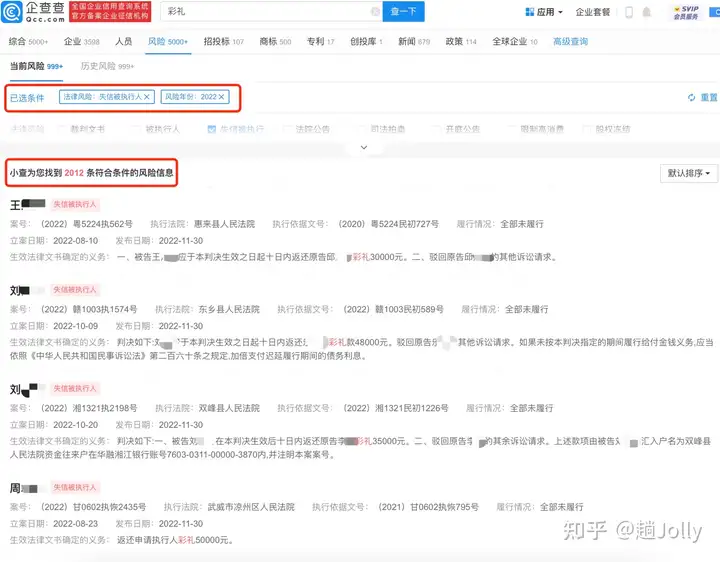Click the 2012 result count text
This screenshot has height=562, width=720.
(x=74, y=173)
